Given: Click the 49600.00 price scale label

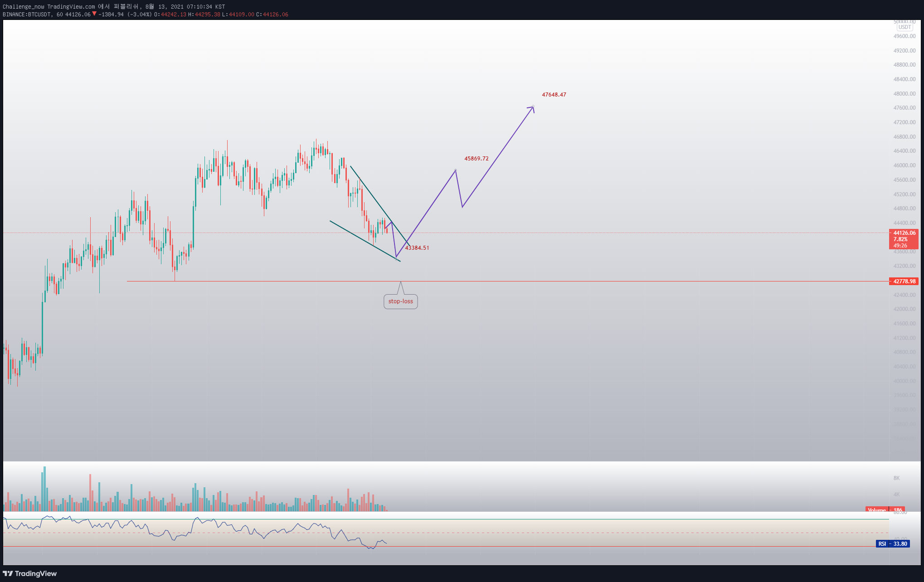Looking at the screenshot, I should point(905,36).
